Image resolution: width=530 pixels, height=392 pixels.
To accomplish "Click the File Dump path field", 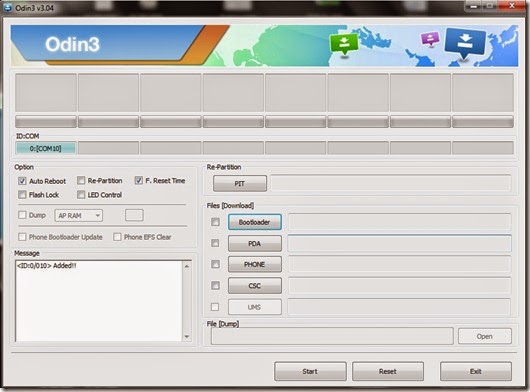I will coord(332,336).
